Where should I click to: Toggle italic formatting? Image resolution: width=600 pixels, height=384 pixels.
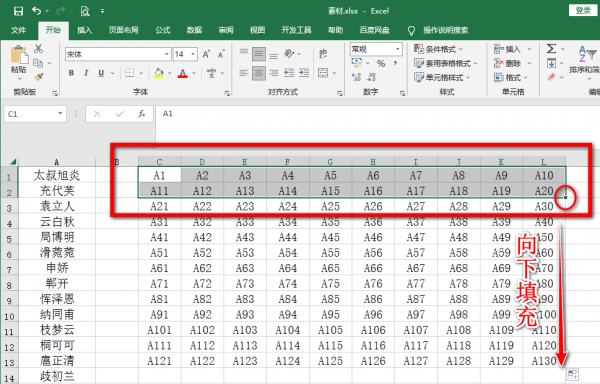(86, 73)
